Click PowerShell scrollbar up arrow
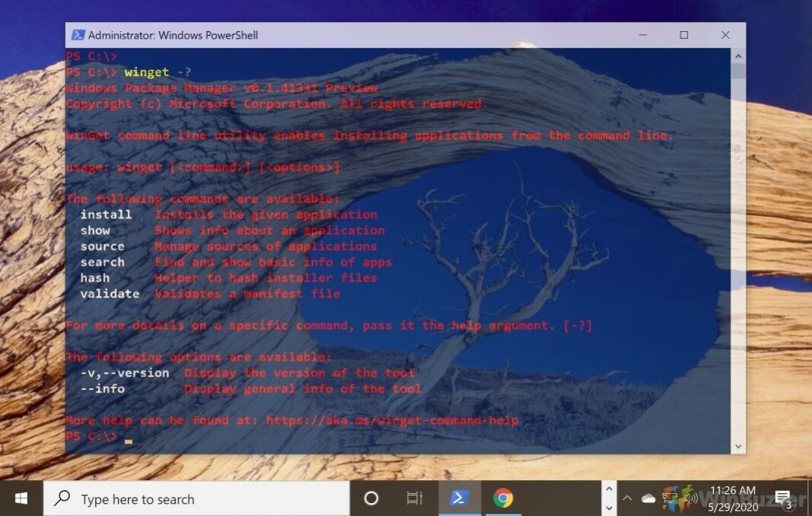This screenshot has width=812, height=516. point(738,56)
